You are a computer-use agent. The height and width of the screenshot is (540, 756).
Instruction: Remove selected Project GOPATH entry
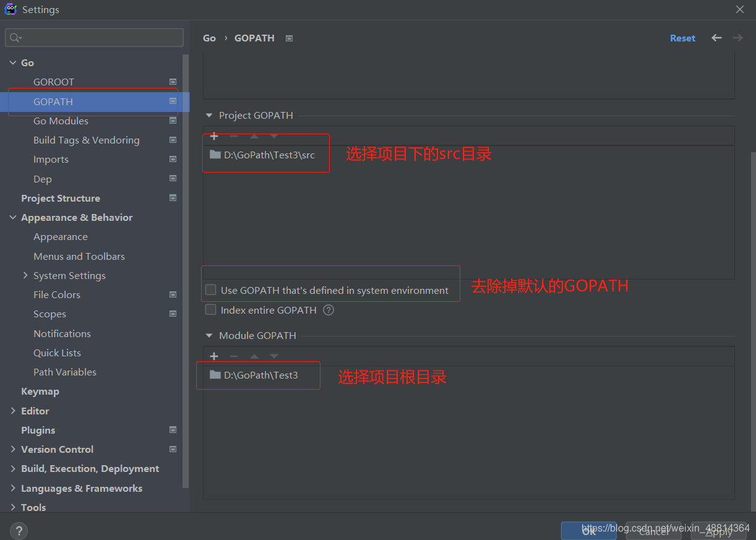[234, 136]
